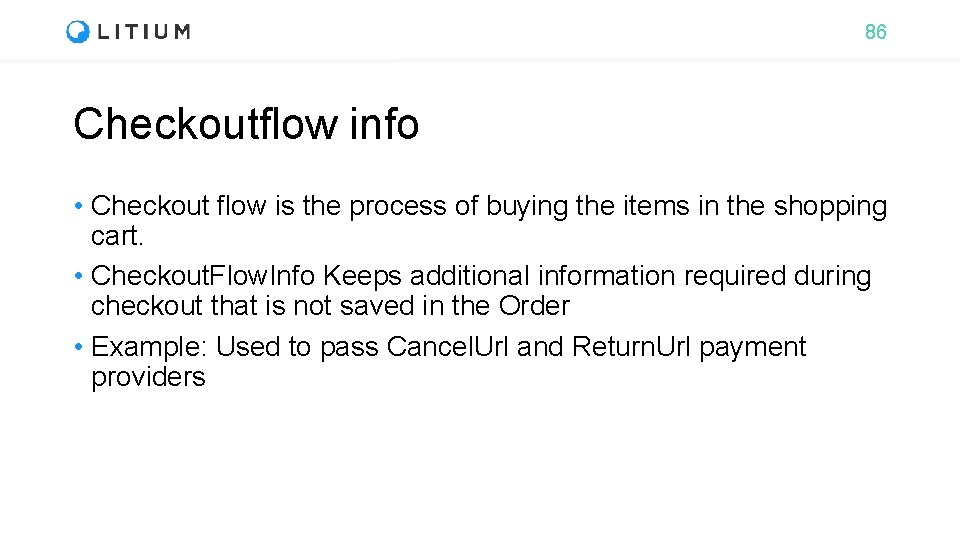Click the second bullet point marker
Viewport: 960px width, 540px height.
tap(78, 277)
